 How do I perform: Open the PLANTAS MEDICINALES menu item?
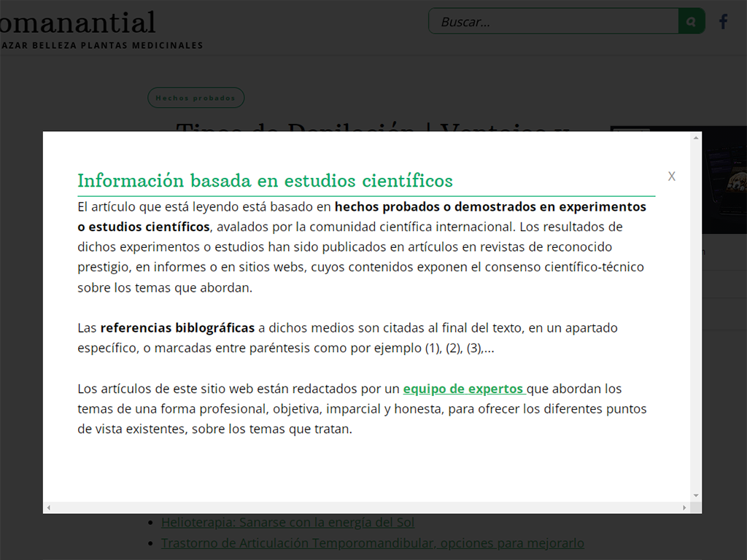(x=142, y=46)
